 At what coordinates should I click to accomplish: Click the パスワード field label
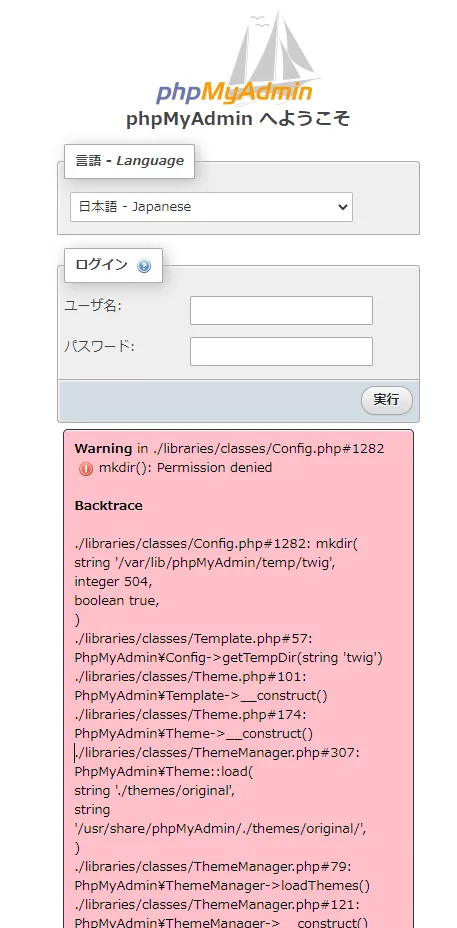click(99, 347)
